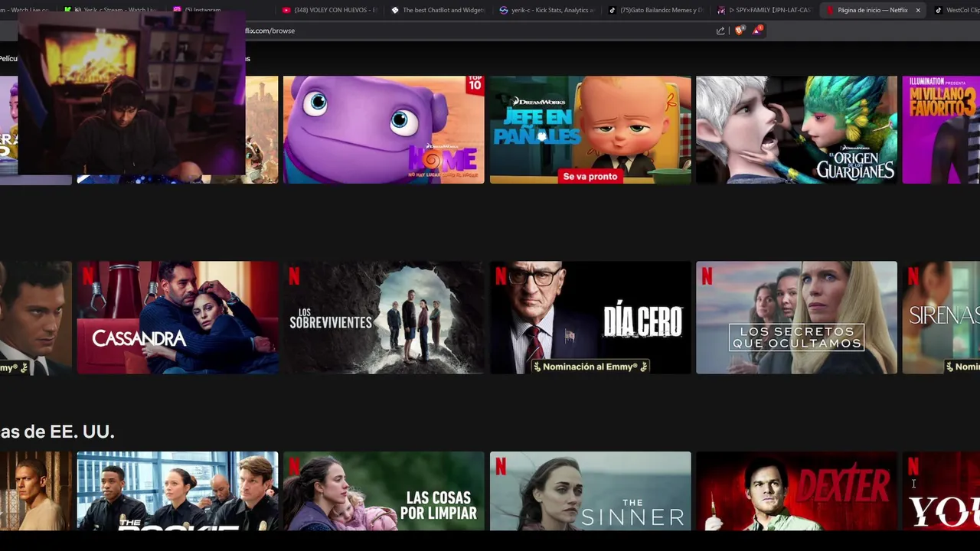
Task: Open Los Secretos Que Ocultamos card
Action: 796,318
